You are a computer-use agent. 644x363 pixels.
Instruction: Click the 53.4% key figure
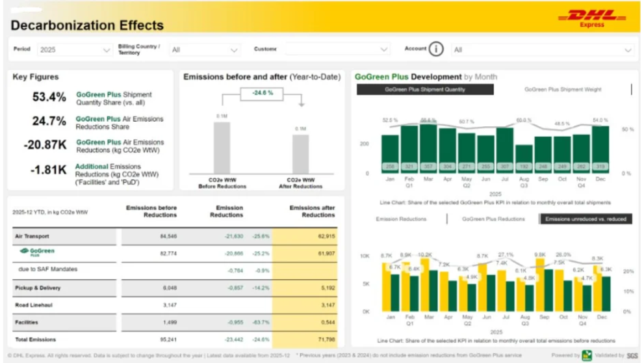click(x=49, y=98)
